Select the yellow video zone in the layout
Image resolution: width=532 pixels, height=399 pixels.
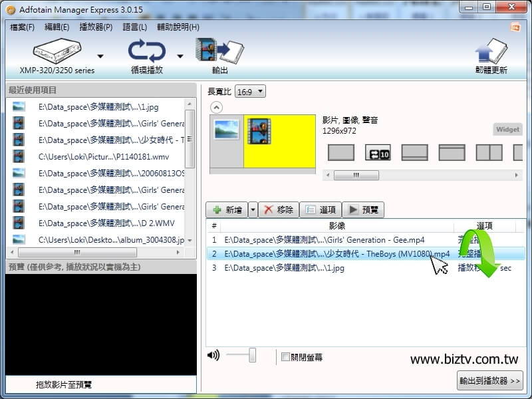[279, 141]
